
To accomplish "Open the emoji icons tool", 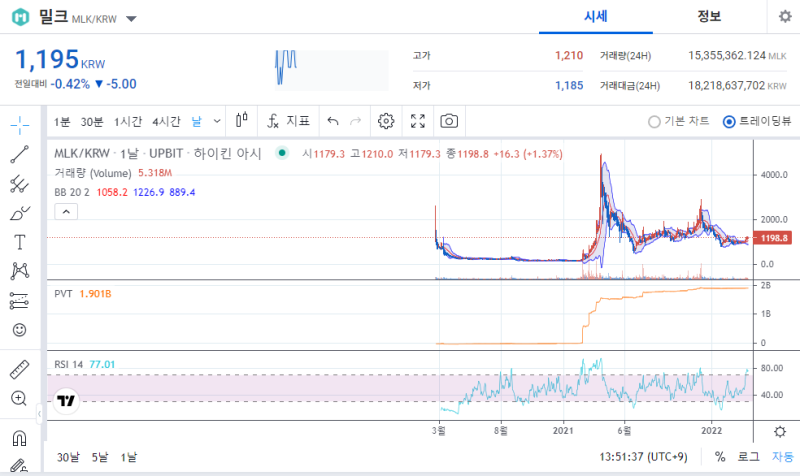I will pos(19,330).
